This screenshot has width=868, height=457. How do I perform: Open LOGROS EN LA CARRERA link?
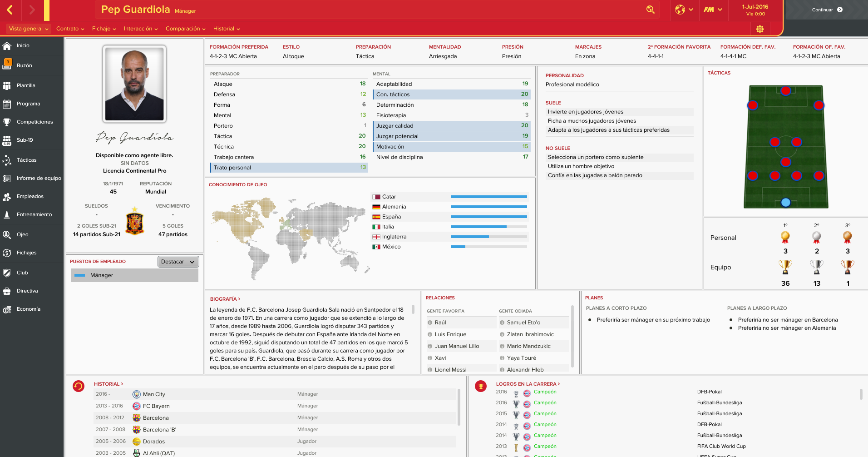coord(528,384)
